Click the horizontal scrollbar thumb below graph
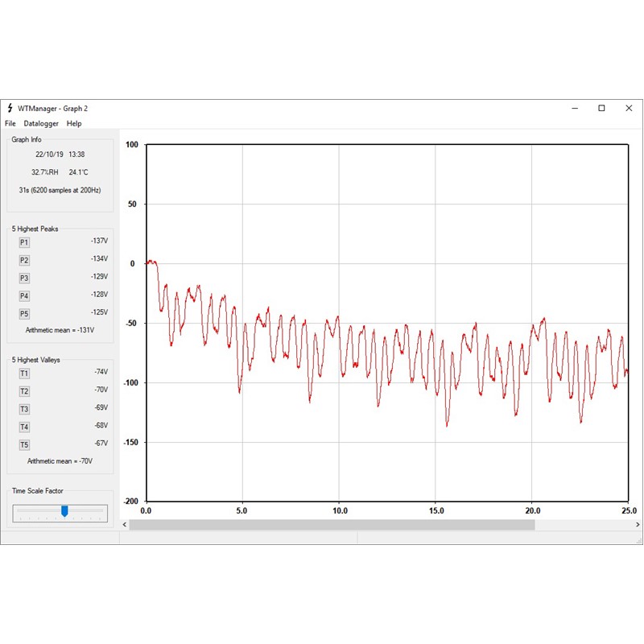644x644 pixels. pos(331,525)
